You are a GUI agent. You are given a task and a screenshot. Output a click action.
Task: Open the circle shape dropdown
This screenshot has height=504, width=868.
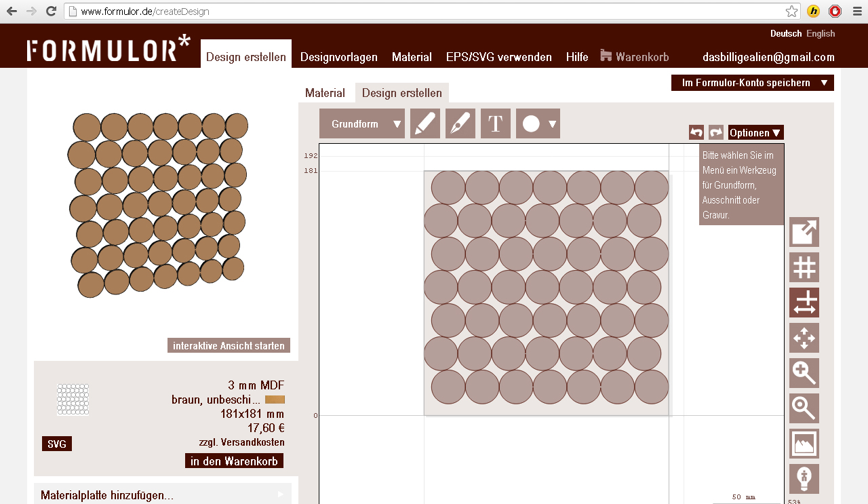538,123
